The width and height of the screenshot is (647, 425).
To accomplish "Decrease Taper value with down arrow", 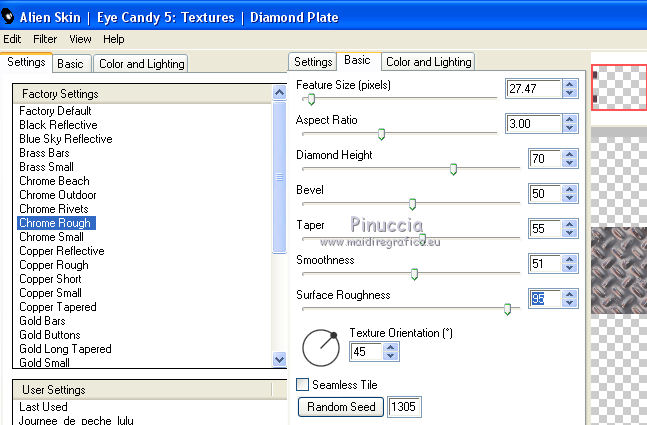I will [x=570, y=233].
